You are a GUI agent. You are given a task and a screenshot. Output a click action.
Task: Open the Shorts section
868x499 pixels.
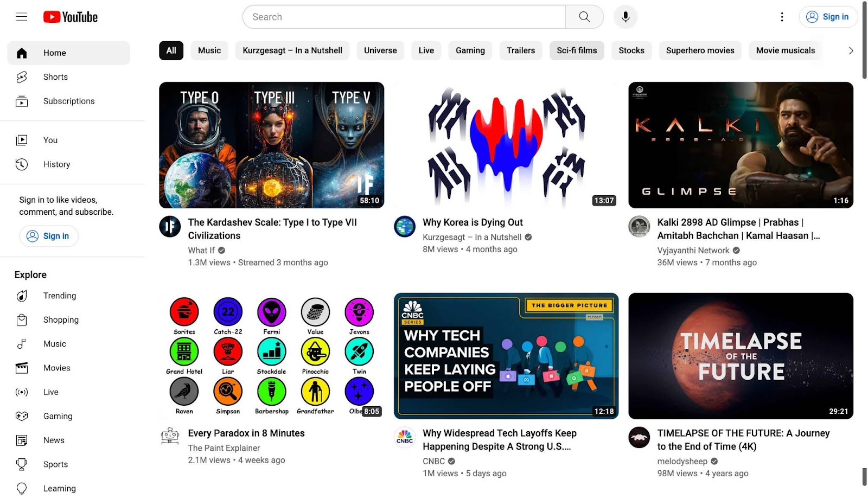point(55,76)
